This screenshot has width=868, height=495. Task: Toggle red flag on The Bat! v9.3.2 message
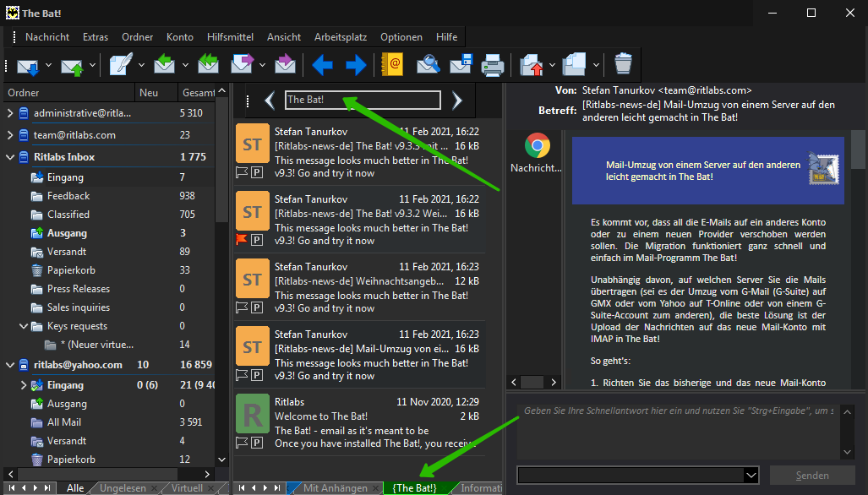[x=242, y=240]
